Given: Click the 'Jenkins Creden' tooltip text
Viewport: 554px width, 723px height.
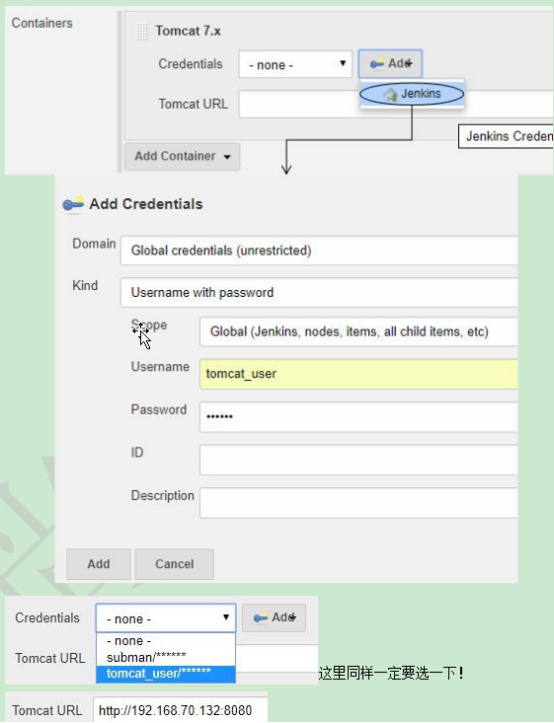Looking at the screenshot, I should (509, 136).
